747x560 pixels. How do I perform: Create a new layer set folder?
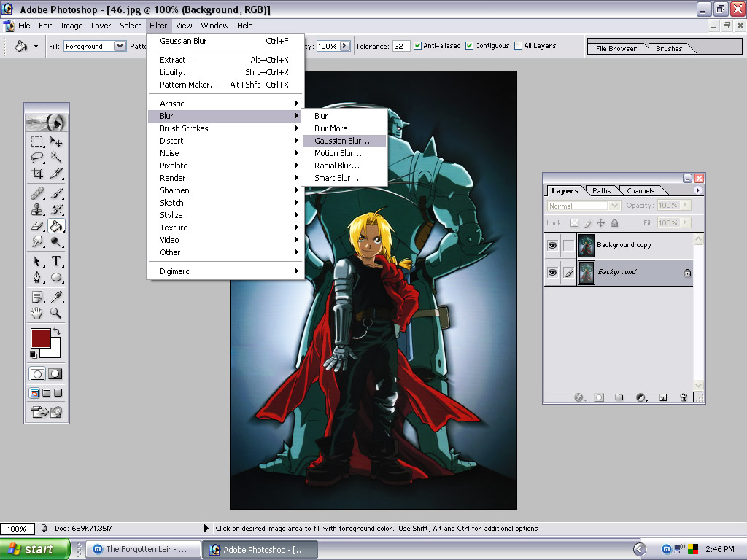[619, 397]
